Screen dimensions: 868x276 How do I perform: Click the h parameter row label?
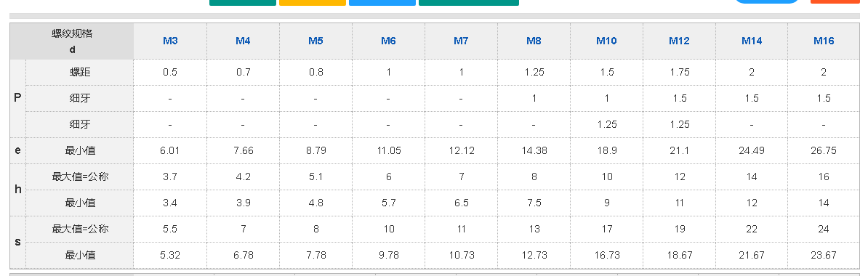[x=17, y=190]
